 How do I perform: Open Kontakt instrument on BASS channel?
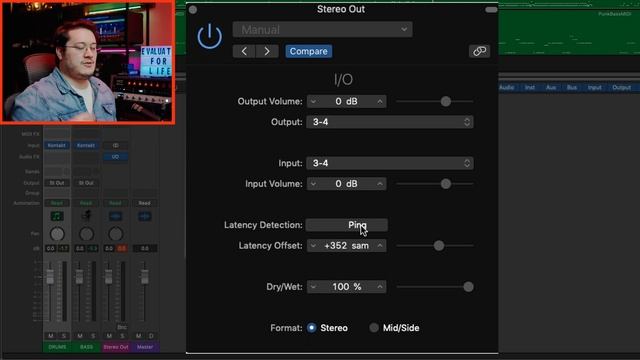tap(86, 145)
